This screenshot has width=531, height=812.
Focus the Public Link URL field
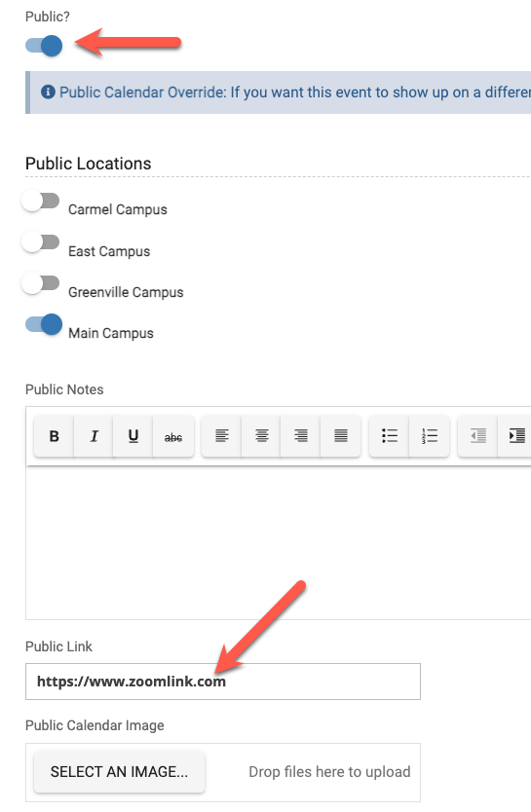pyautogui.click(x=223, y=682)
